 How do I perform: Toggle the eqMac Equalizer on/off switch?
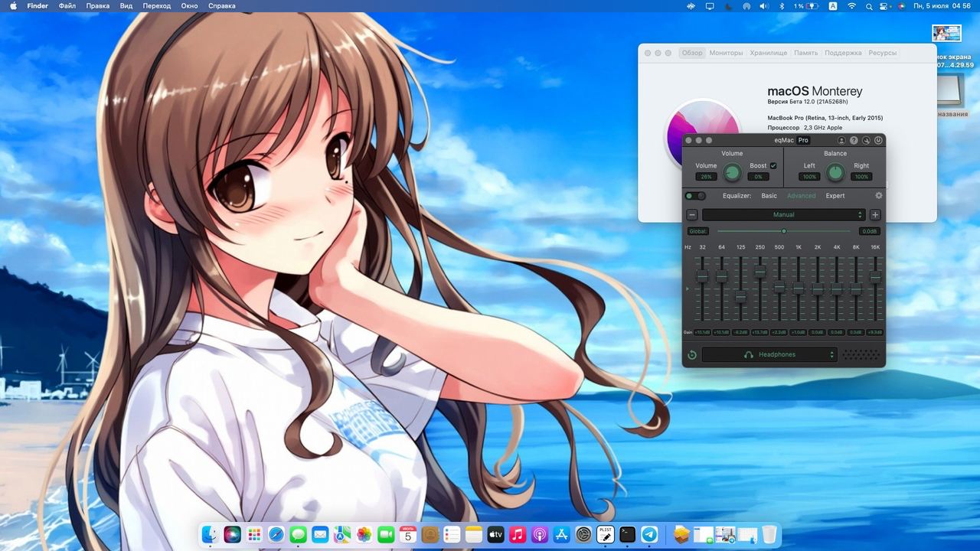(695, 196)
